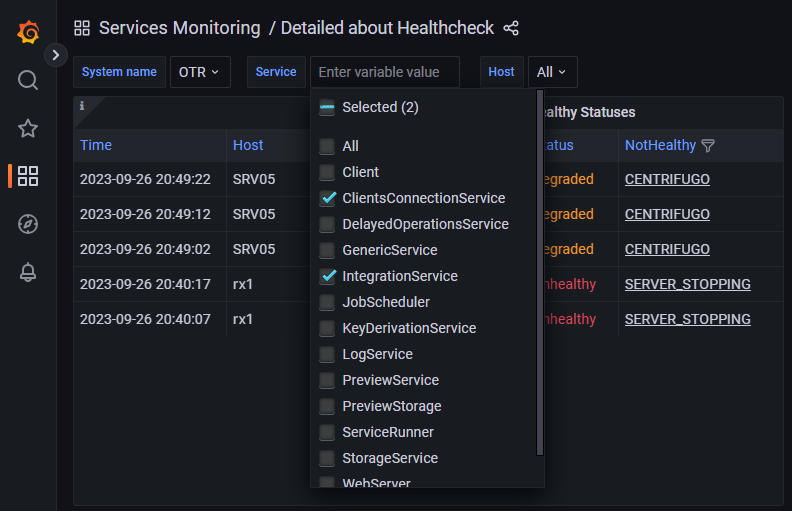
Task: Open Starred dashboards star icon
Action: point(28,128)
